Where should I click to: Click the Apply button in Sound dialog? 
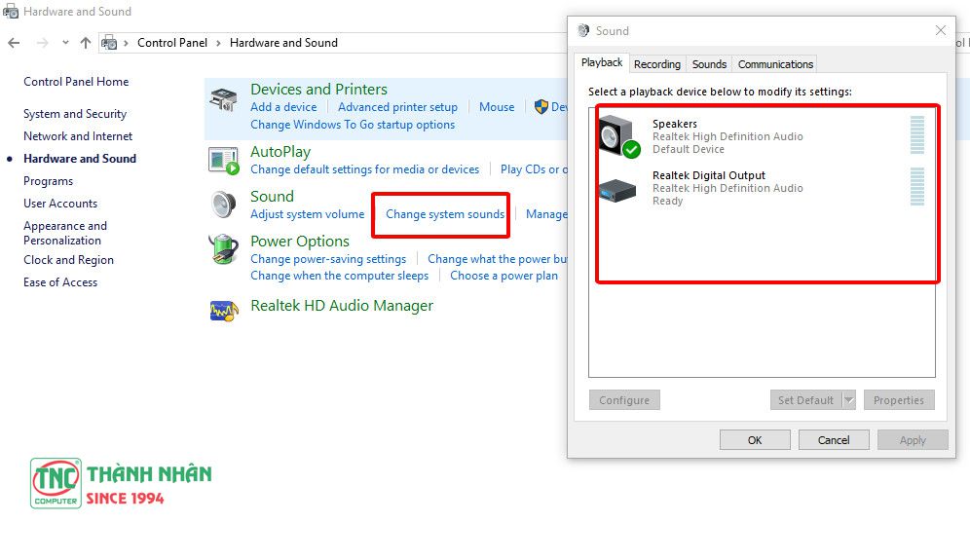click(913, 440)
